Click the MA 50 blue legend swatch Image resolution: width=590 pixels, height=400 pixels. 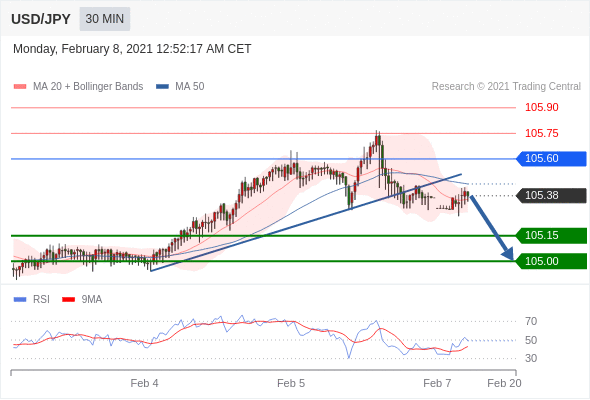tap(162, 87)
